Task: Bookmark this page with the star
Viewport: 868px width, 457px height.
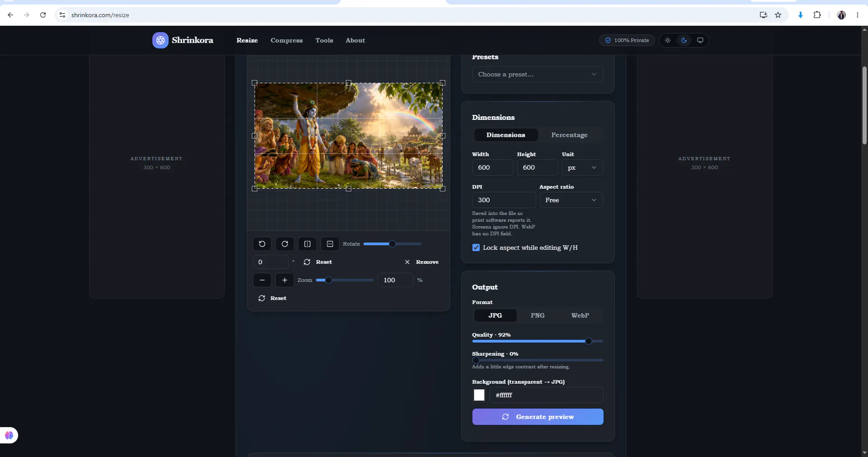Action: 778,15
